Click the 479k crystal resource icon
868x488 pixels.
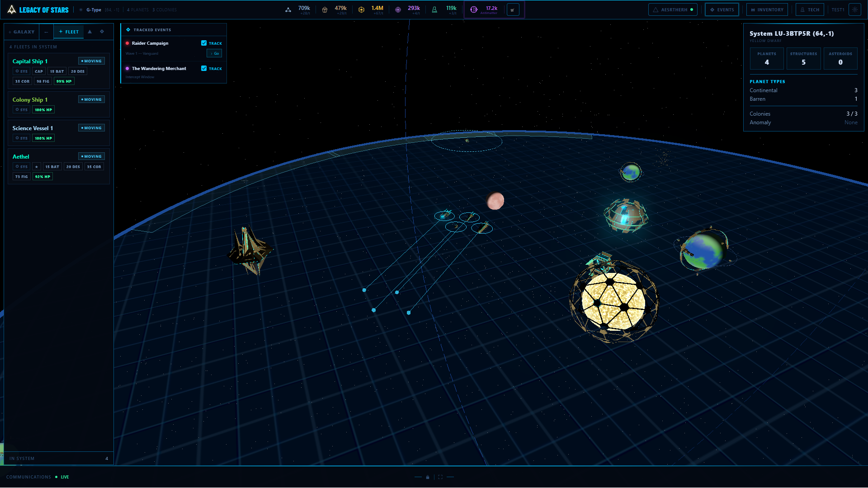pyautogui.click(x=325, y=9)
